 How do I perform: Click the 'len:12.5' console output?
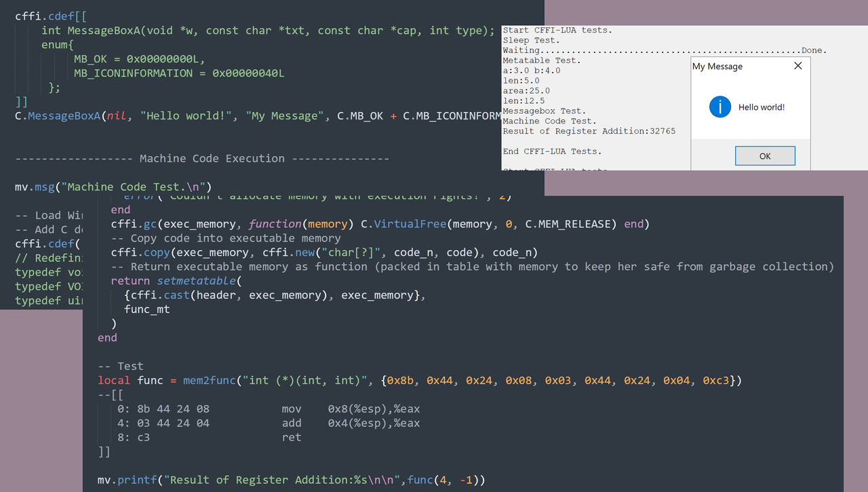(524, 101)
